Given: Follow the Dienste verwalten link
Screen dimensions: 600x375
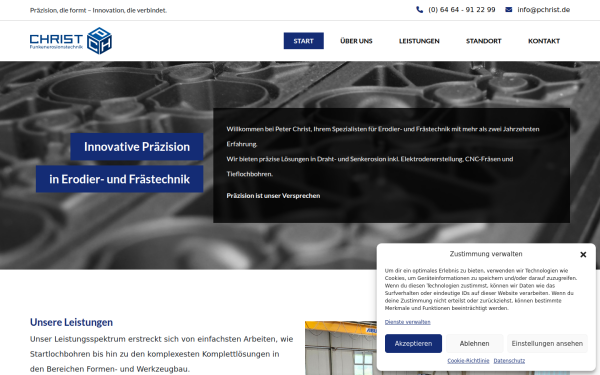Looking at the screenshot, I should (408, 322).
